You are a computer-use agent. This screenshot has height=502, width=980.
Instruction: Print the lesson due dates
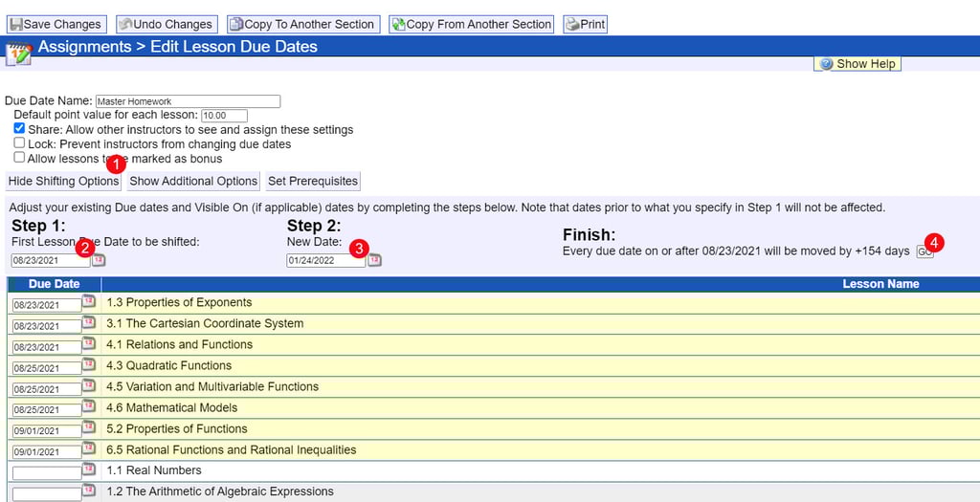(x=585, y=24)
